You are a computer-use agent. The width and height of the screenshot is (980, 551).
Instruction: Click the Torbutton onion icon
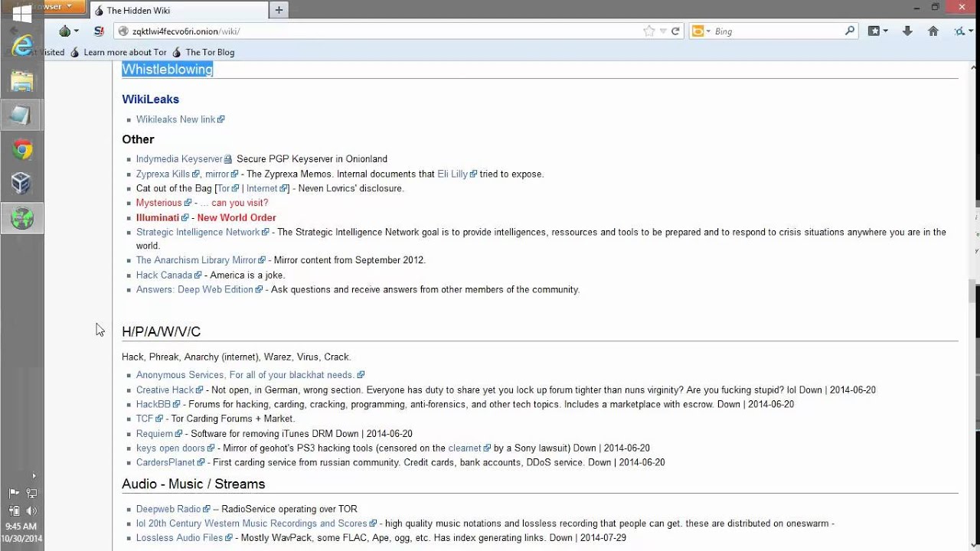(65, 31)
